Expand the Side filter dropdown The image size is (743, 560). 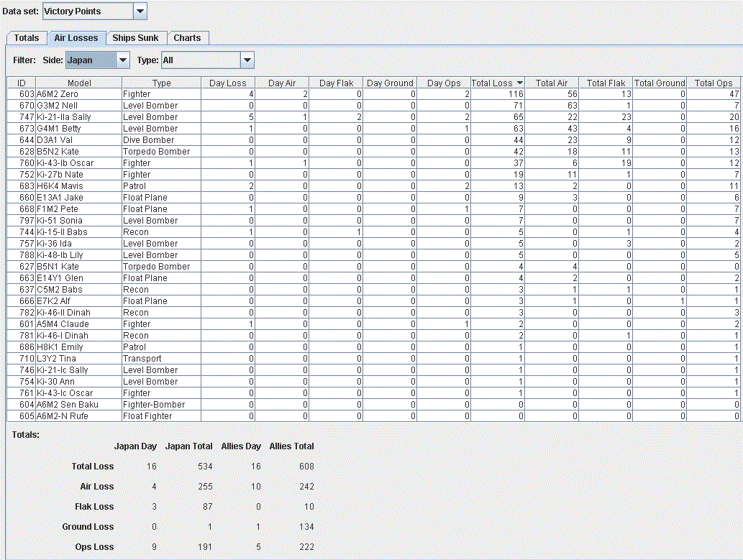click(x=123, y=60)
